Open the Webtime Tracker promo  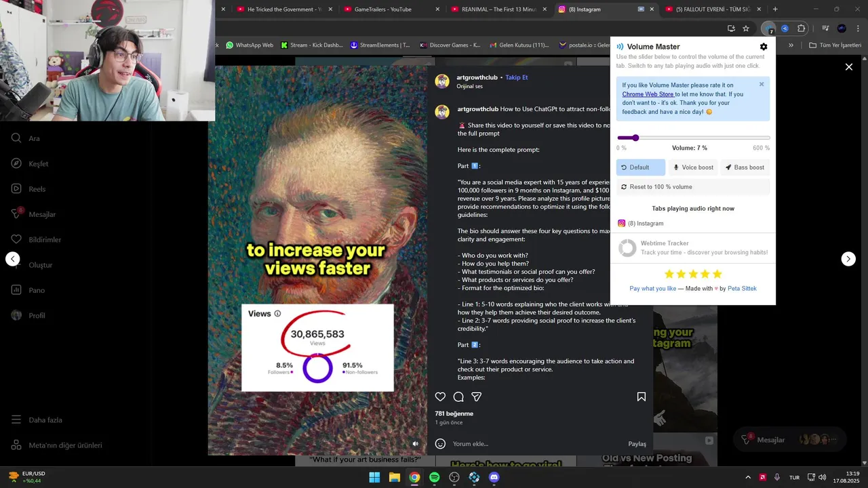(693, 248)
